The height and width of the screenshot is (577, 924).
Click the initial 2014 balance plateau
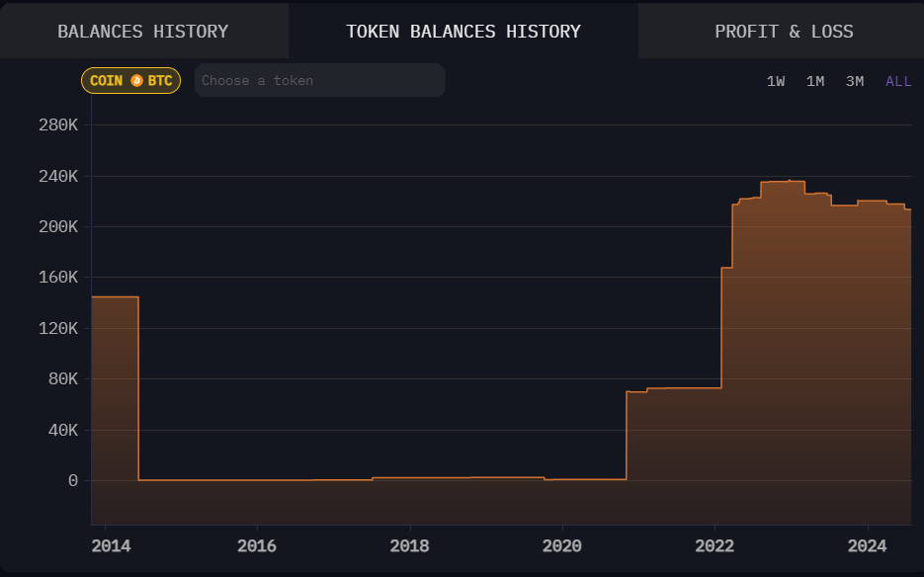pyautogui.click(x=115, y=297)
